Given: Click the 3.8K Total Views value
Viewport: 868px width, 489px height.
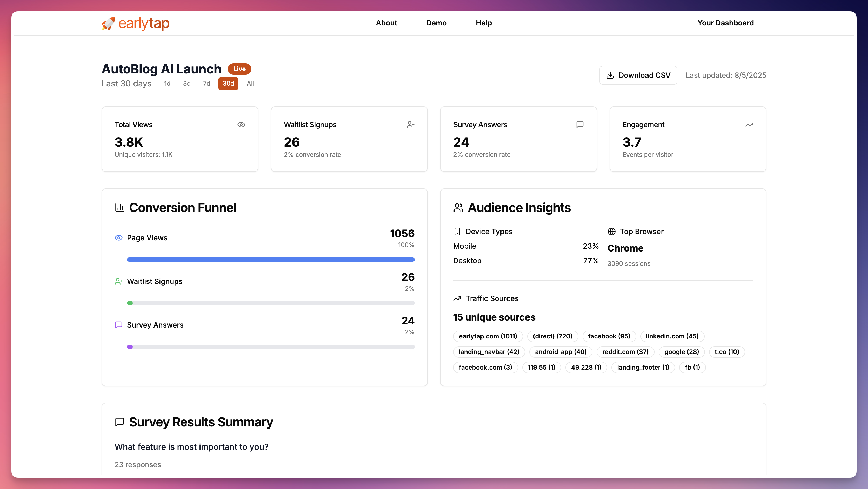Looking at the screenshot, I should point(129,142).
